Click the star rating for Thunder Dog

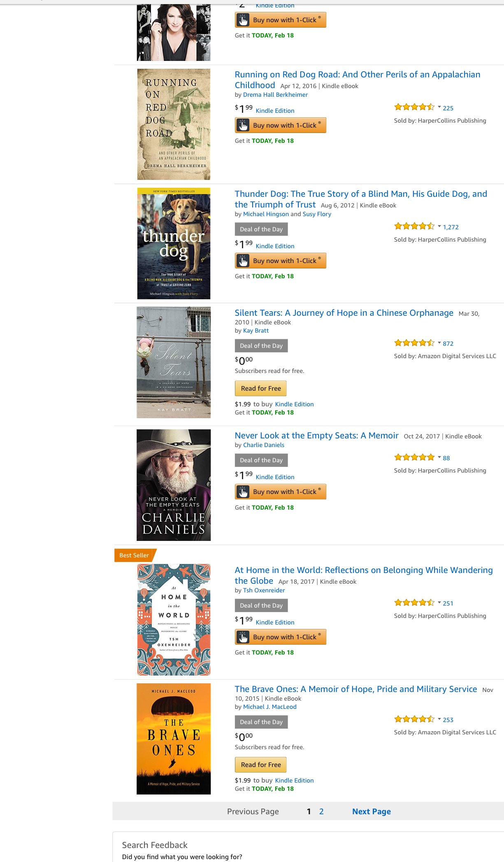(x=414, y=226)
